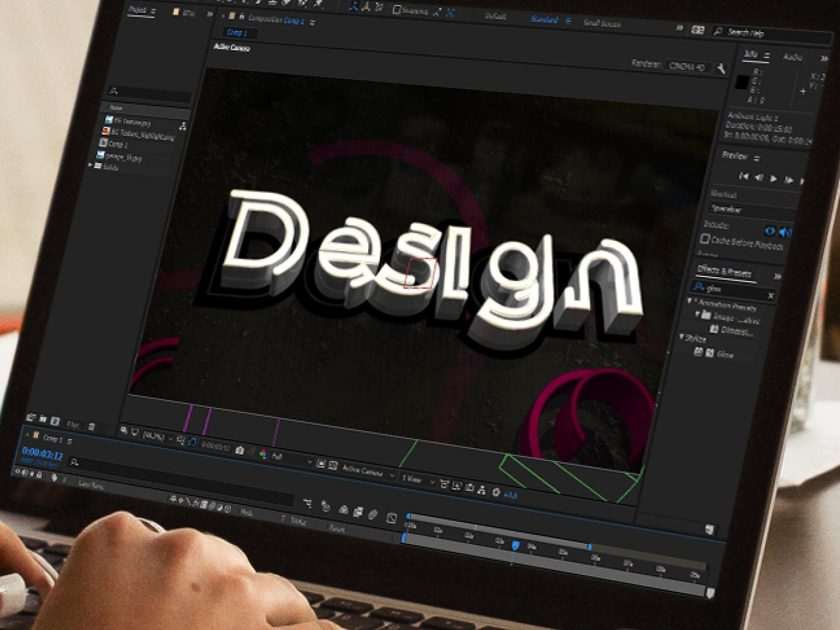Toggle mask and shape path visibility icon
840x630 pixels.
point(192,444)
